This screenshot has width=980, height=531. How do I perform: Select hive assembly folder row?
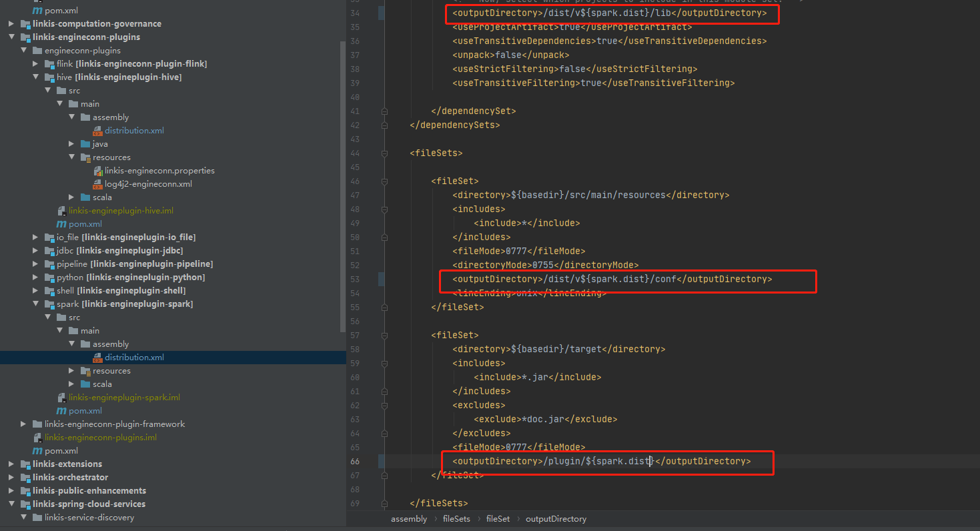pyautogui.click(x=173, y=117)
